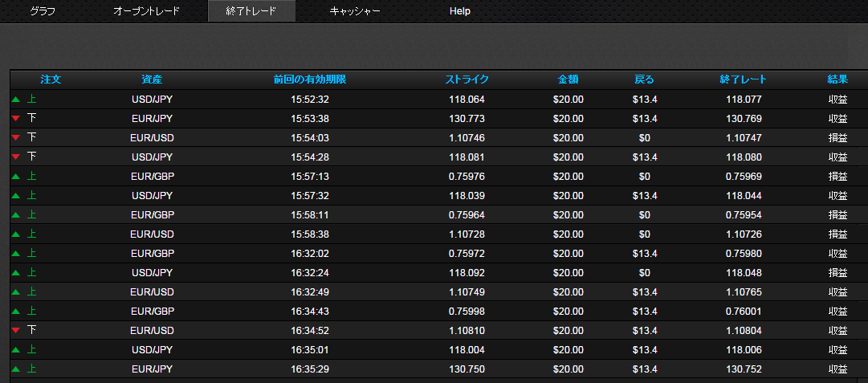The image size is (868, 383).
Task: Select EUR/JPY asset in 15:53:38 row
Action: point(153,119)
